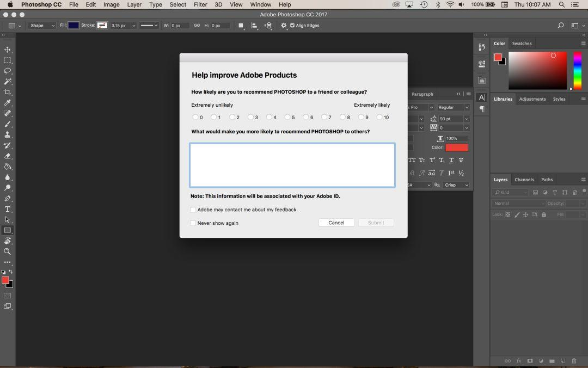The image size is (588, 368).
Task: Open path alignment options in options bar
Action: pos(254,26)
